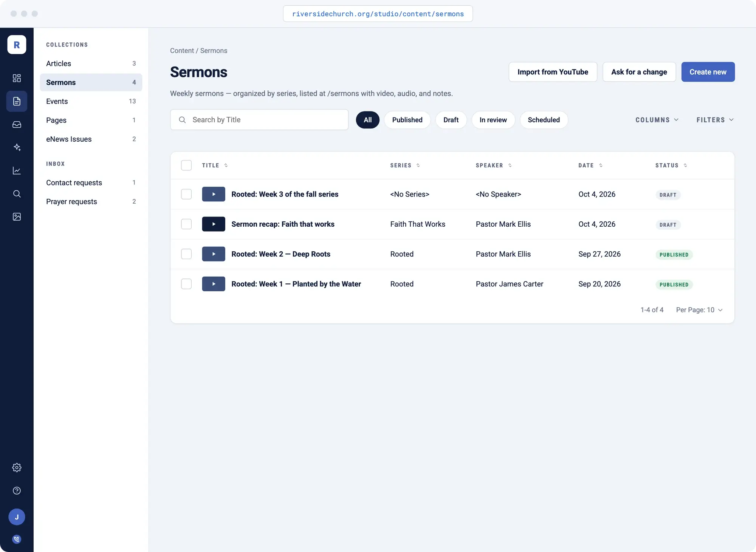Viewport: 756px width, 552px height.
Task: Open the dashboard grid icon in sidebar
Action: (17, 78)
